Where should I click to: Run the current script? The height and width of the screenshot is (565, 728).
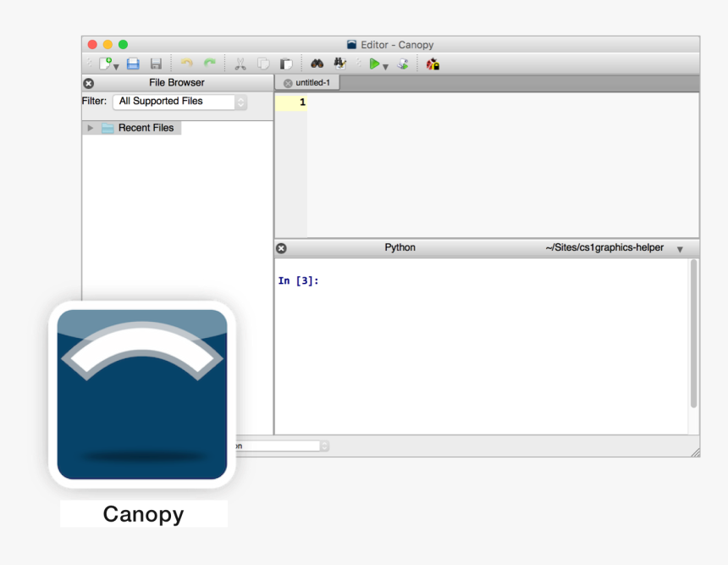(x=376, y=64)
